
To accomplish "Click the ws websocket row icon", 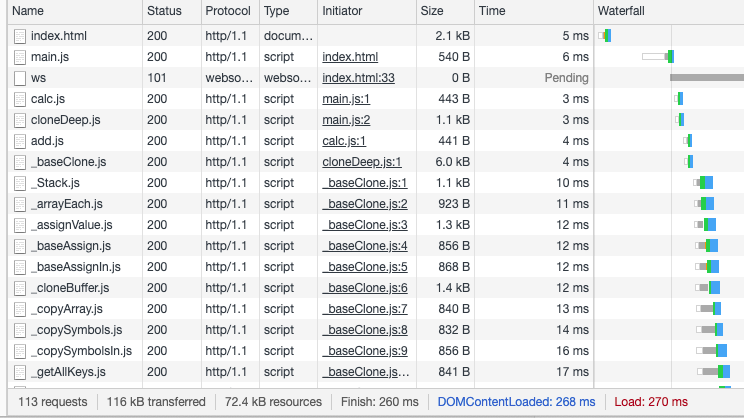I will [20, 78].
